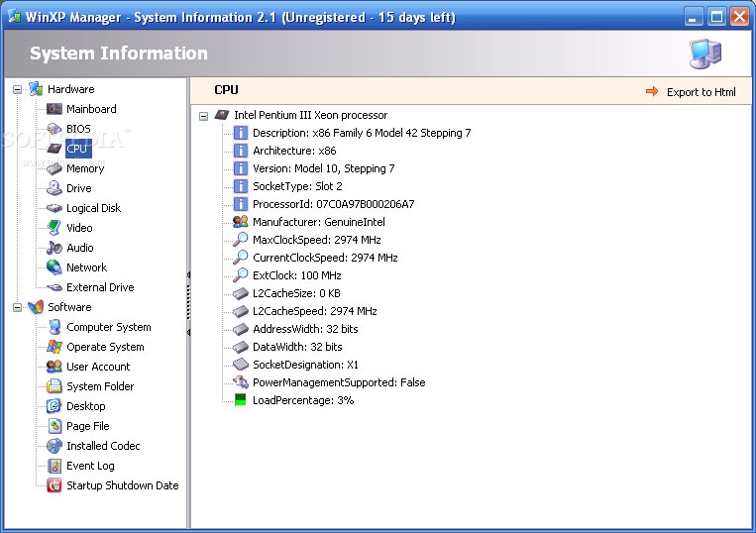756x533 pixels.
Task: Click the Drive icon in the sidebar
Action: pyautogui.click(x=54, y=188)
